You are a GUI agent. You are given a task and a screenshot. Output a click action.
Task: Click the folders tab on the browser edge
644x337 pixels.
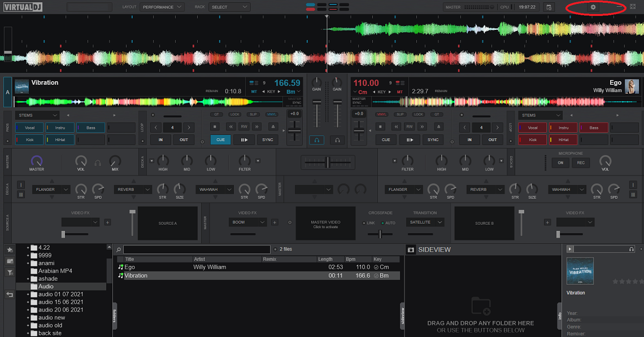(115, 316)
